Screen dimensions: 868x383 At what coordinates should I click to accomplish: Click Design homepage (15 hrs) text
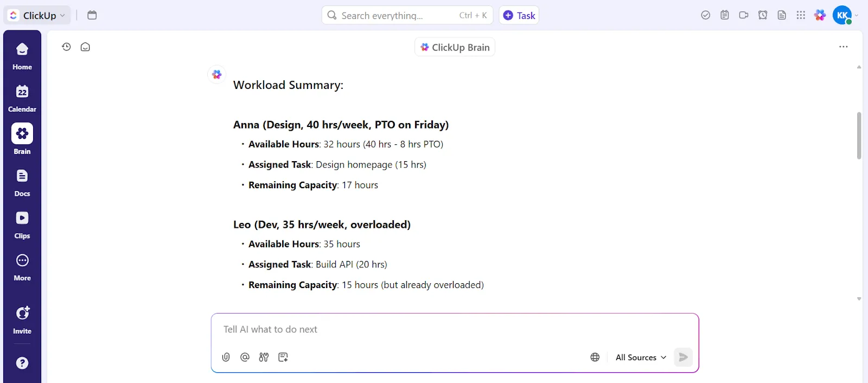pyautogui.click(x=371, y=164)
